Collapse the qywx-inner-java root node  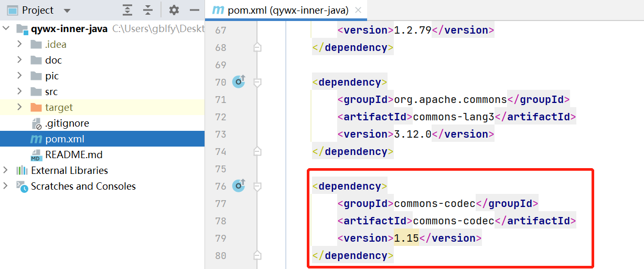[6, 29]
